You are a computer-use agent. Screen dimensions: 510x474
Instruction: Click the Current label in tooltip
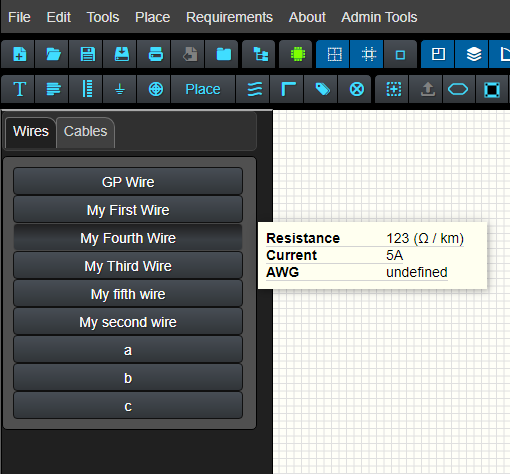coord(291,255)
